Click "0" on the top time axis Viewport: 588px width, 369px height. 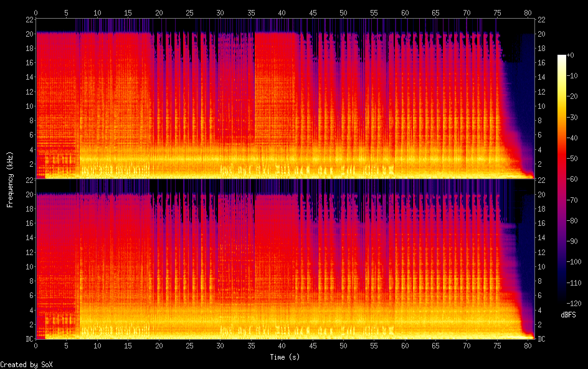tap(36, 12)
